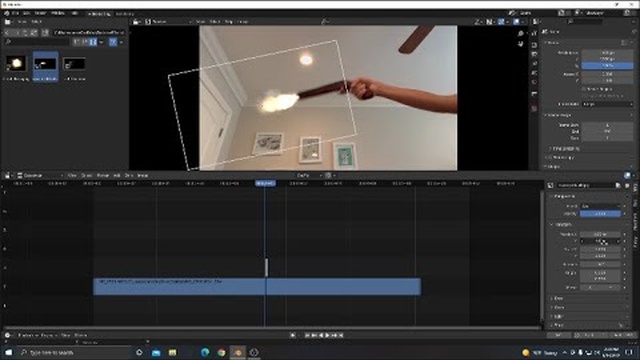Open the Frame Rate dropdown
This screenshot has height=360, width=640.
tap(607, 104)
